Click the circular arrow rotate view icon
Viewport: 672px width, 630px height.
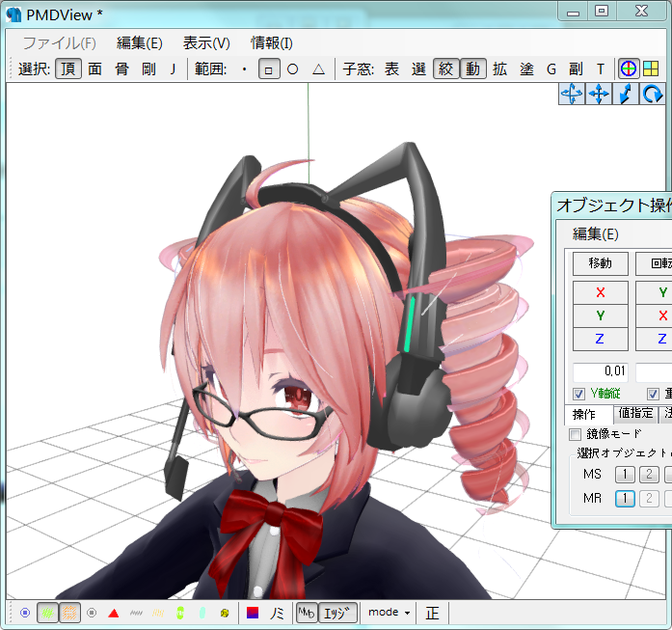(653, 94)
